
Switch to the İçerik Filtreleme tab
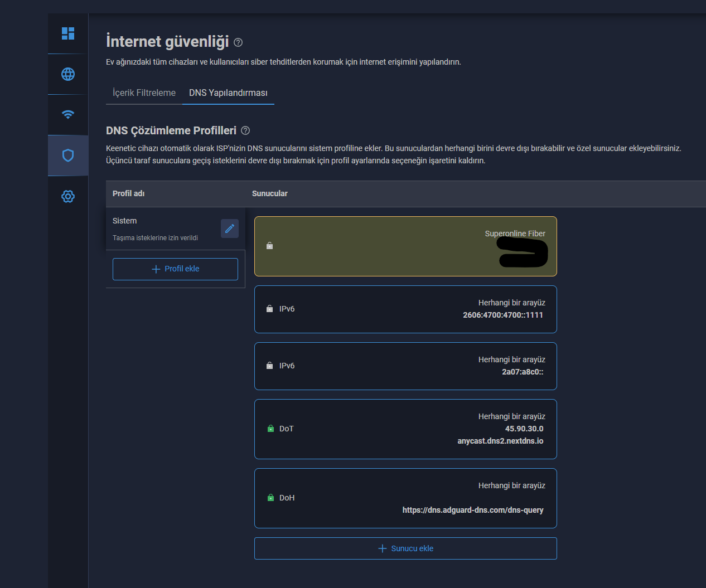click(144, 93)
